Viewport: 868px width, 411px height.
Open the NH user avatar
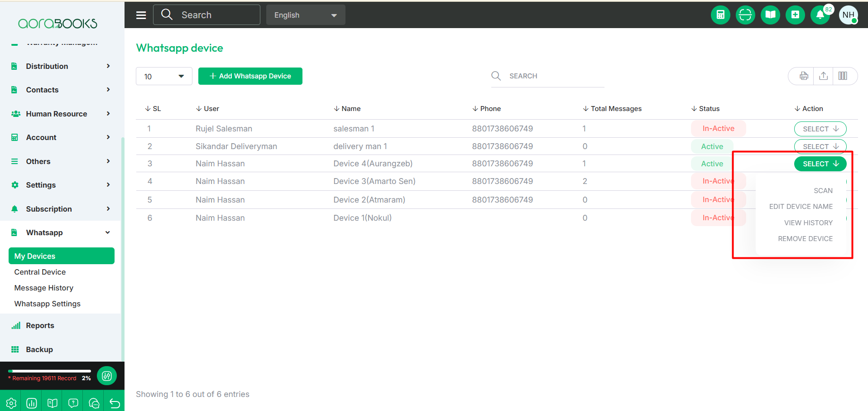(x=849, y=15)
